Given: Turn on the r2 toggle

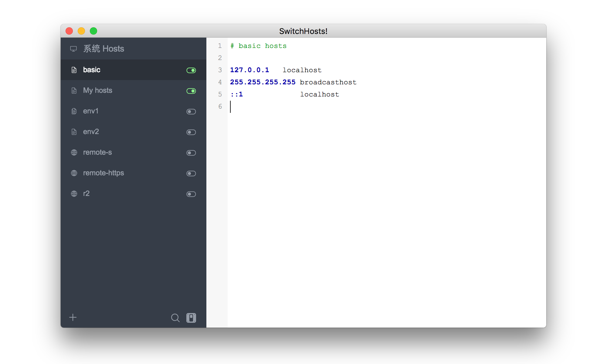Looking at the screenshot, I should point(191,194).
